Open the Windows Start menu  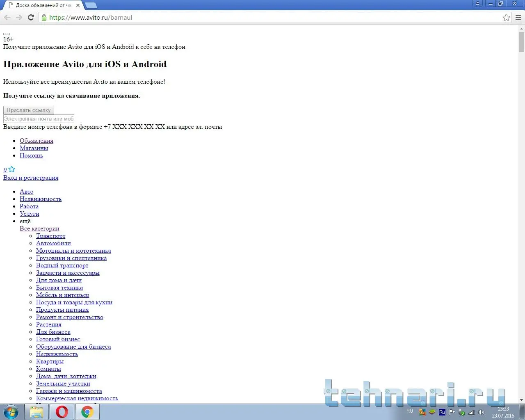(x=11, y=412)
